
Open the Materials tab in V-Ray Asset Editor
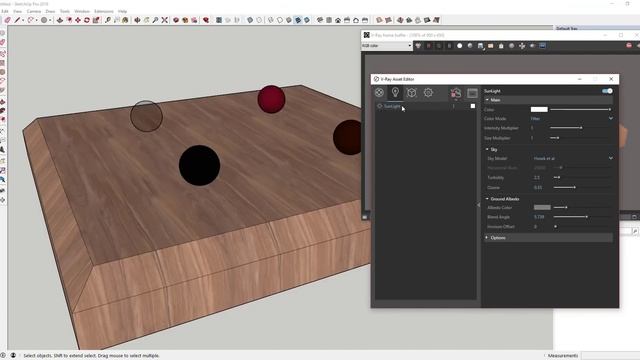[379, 93]
